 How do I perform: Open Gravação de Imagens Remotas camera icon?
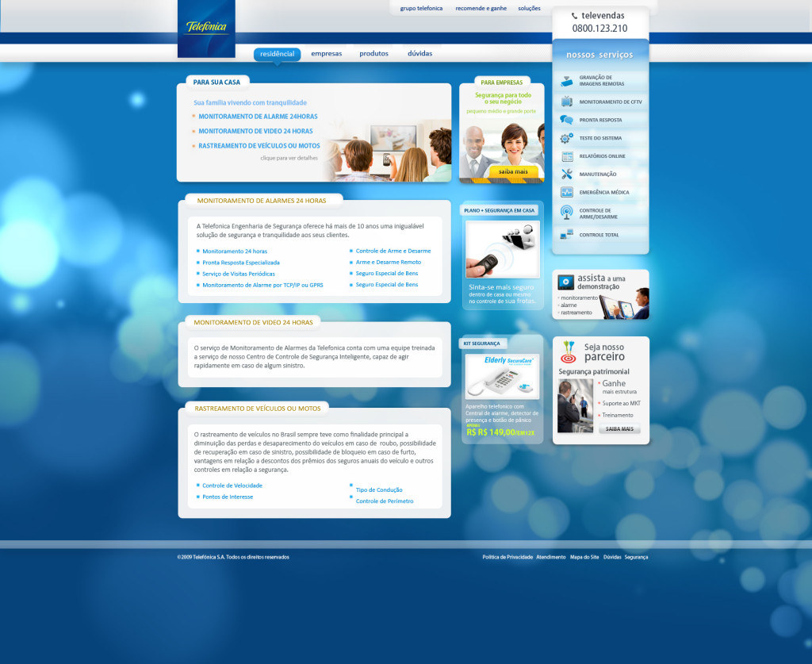566,81
